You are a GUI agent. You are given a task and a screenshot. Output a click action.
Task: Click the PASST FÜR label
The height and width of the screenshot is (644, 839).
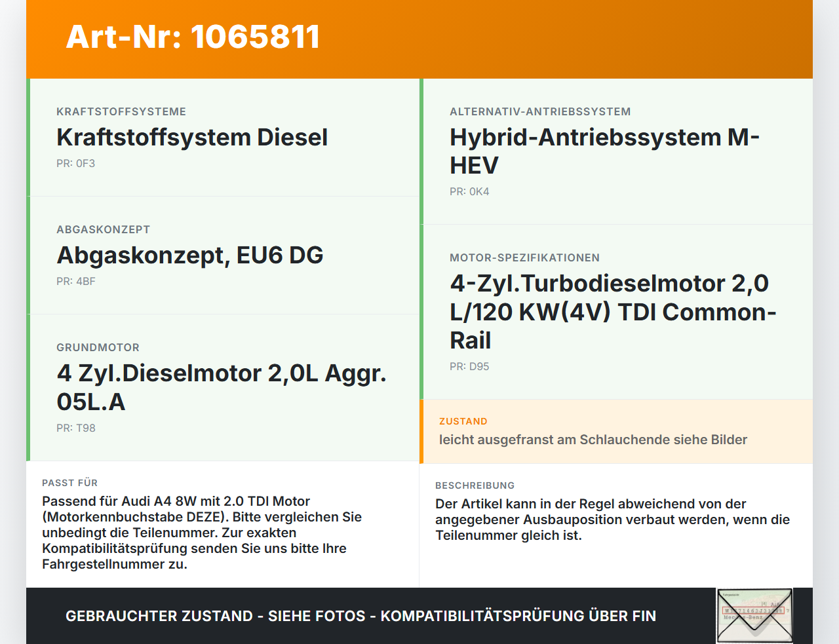click(69, 483)
